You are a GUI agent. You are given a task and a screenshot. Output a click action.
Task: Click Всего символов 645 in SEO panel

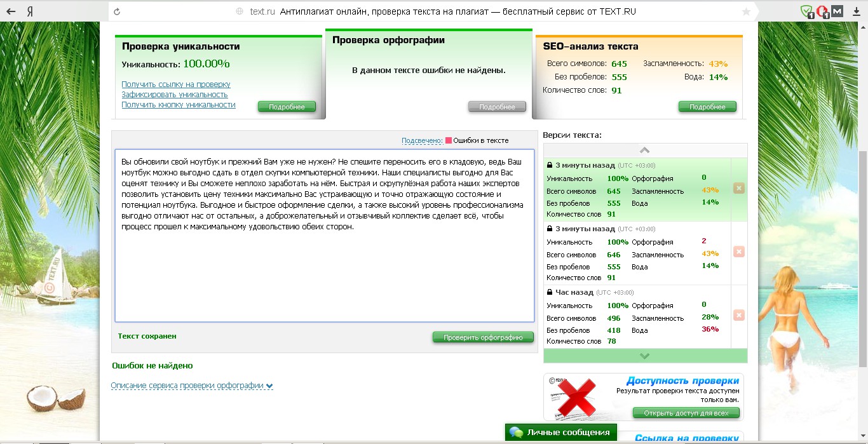(x=619, y=64)
